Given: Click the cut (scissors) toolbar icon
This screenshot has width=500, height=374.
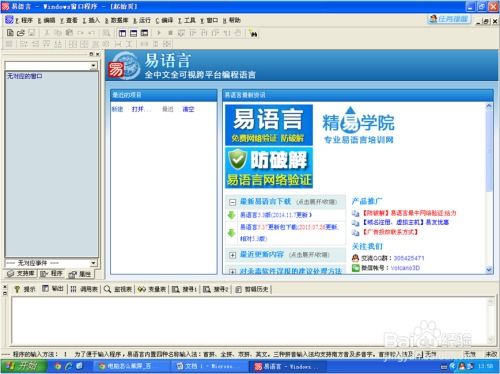Looking at the screenshot, I should [47, 33].
